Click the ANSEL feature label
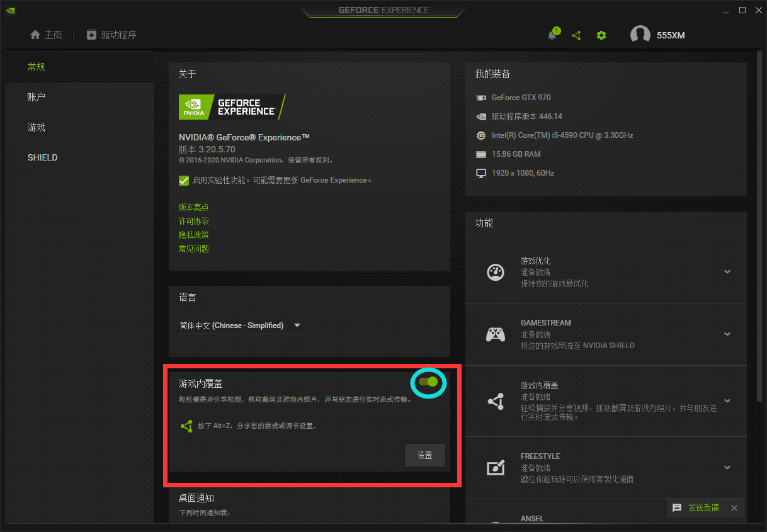 532,519
